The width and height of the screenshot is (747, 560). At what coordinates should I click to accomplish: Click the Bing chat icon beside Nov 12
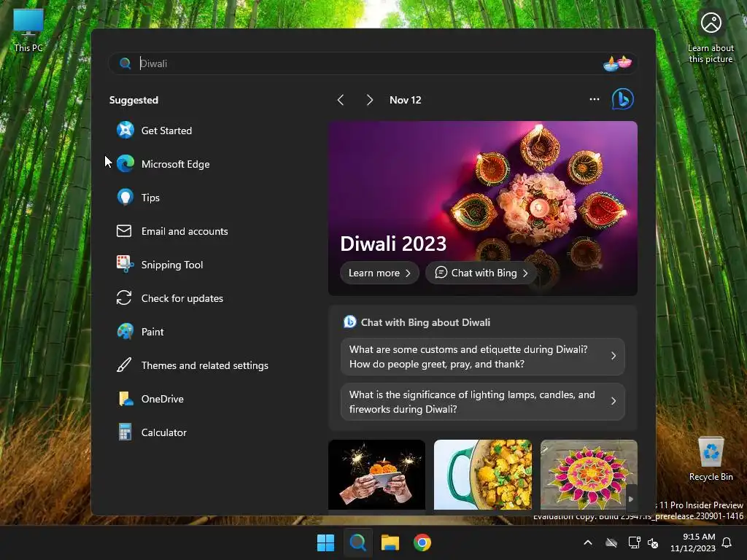coord(623,99)
